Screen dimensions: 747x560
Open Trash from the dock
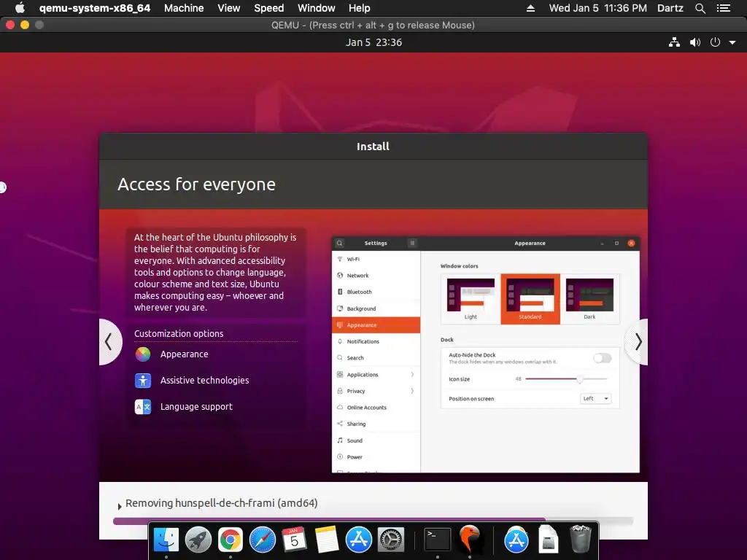[580, 539]
